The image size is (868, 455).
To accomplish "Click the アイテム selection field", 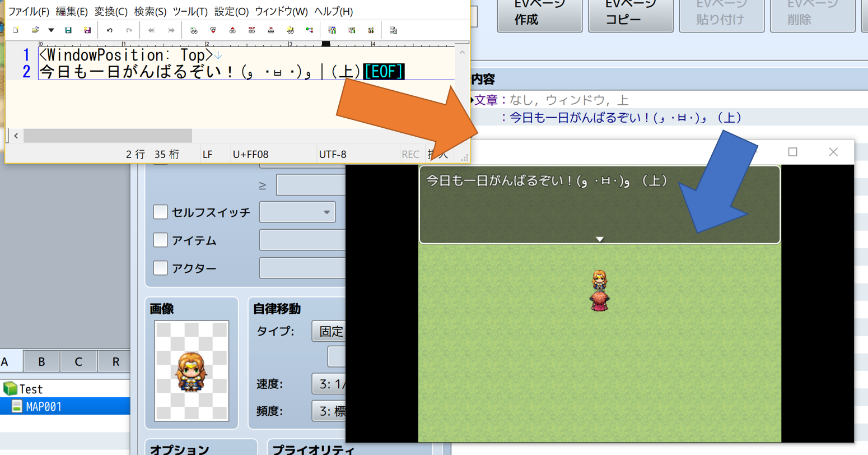I will 302,240.
